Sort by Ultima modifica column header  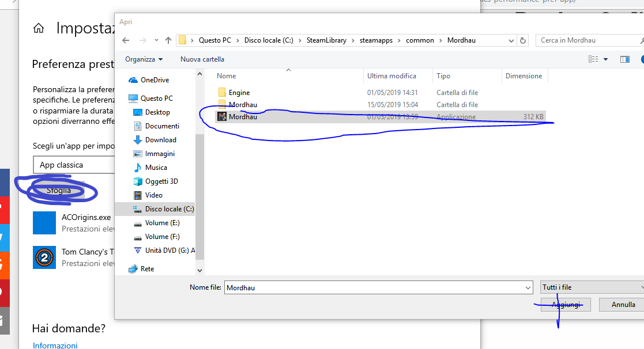click(x=391, y=76)
